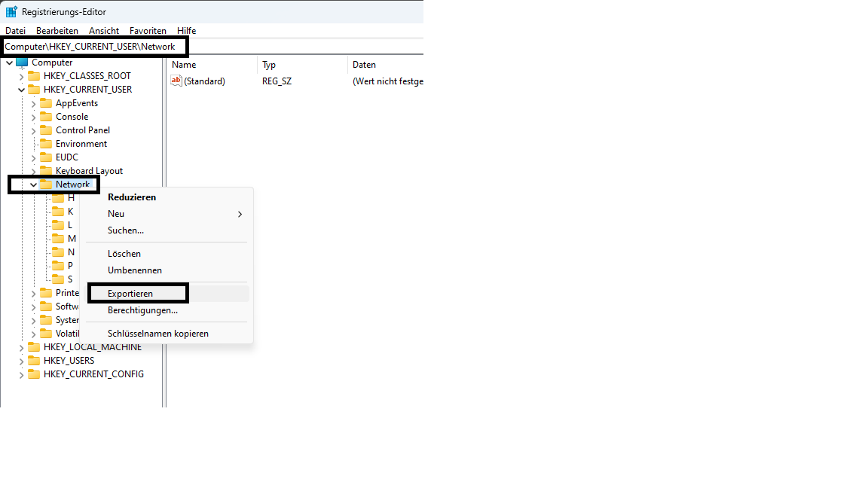The image size is (868, 488).
Task: Select the HKEY_CLASSES_ROOT folder icon
Action: (x=34, y=76)
